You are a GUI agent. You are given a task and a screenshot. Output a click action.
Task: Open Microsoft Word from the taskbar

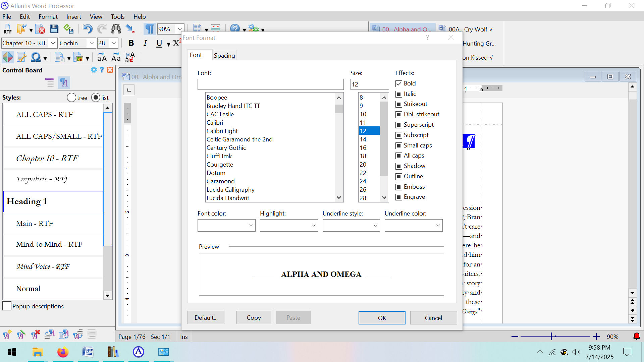point(88,352)
